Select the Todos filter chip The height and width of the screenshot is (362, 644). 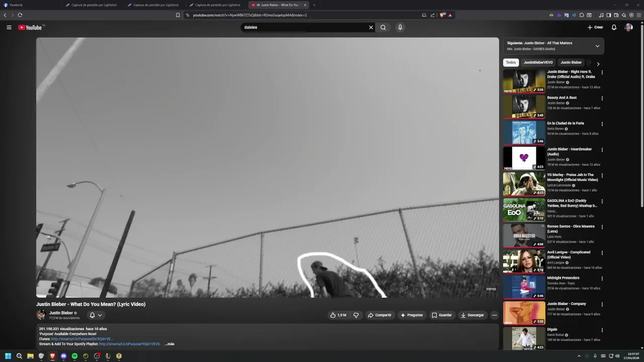511,62
